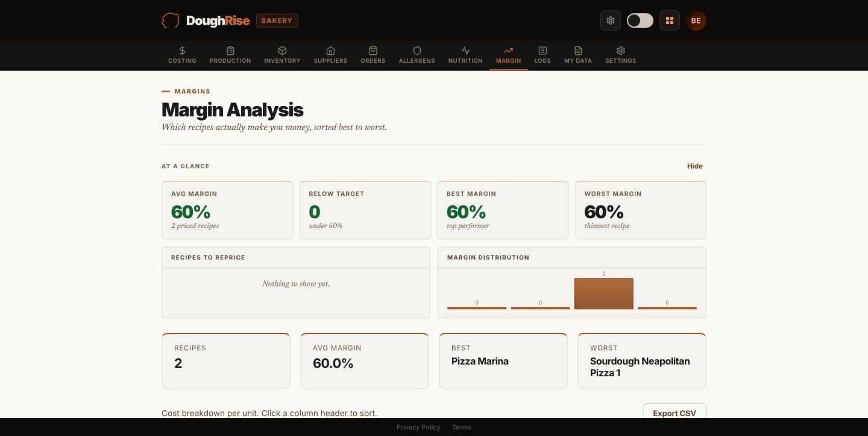This screenshot has height=436, width=868.
Task: Select the Best Margin card
Action: click(x=503, y=210)
